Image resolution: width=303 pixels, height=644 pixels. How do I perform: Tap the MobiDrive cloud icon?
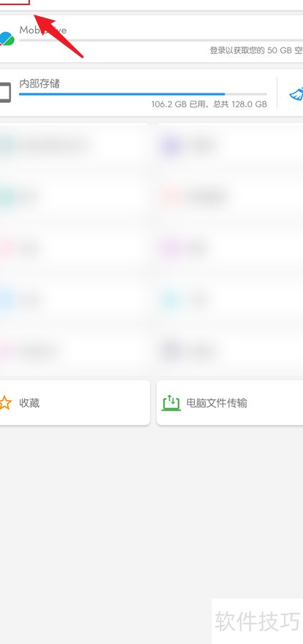click(7, 39)
